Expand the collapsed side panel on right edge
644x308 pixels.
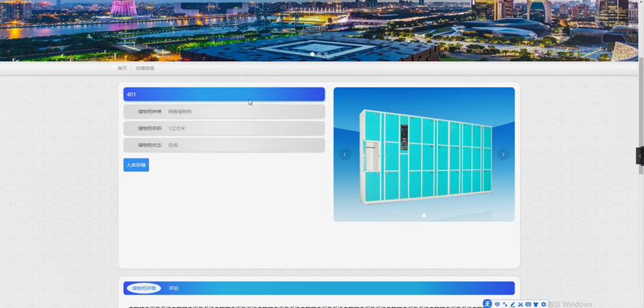tap(640, 155)
